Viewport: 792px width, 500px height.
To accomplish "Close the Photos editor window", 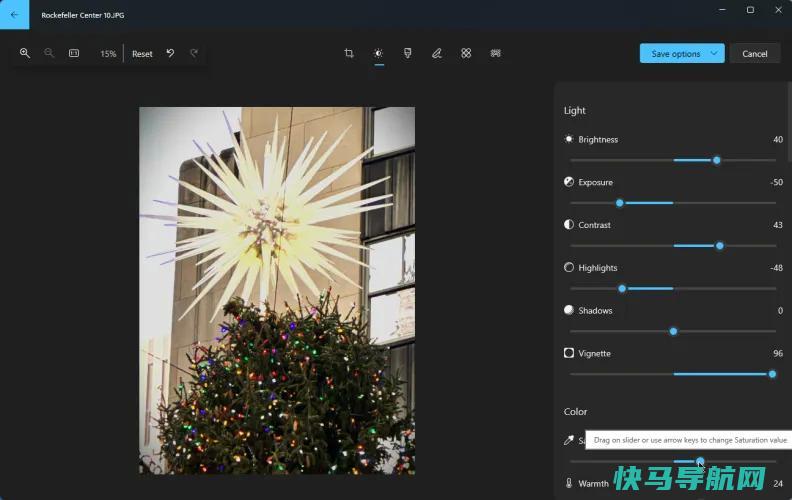I will point(778,10).
